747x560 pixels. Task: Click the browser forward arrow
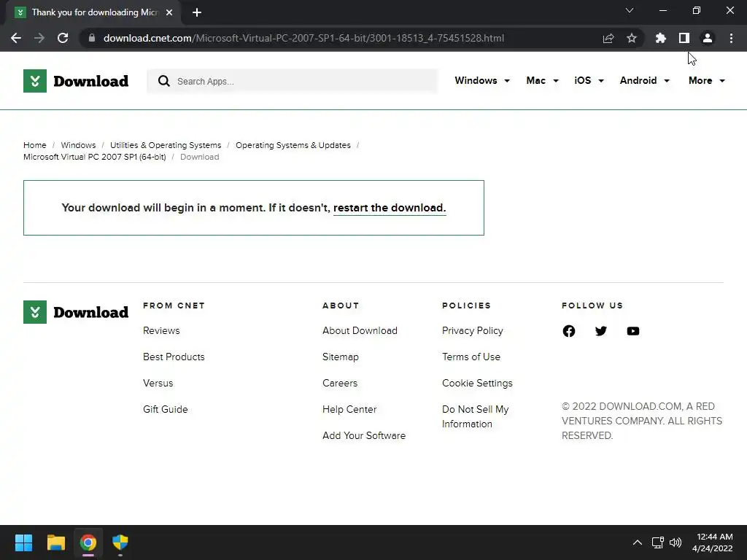pos(39,38)
